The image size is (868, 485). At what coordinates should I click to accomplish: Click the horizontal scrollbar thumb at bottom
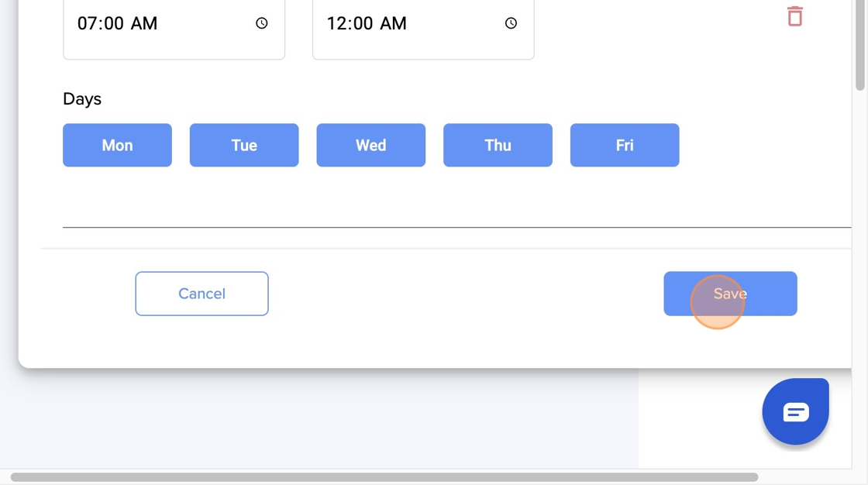pyautogui.click(x=384, y=477)
